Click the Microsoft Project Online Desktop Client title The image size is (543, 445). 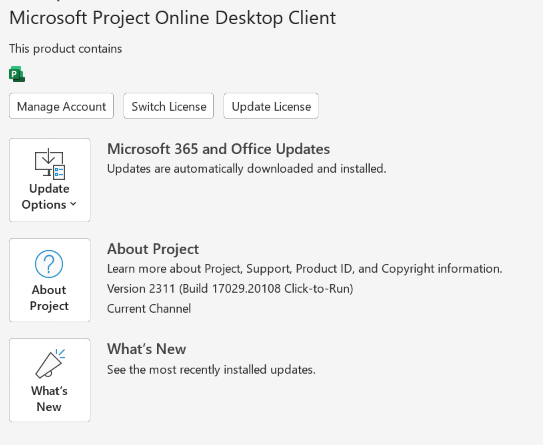172,18
